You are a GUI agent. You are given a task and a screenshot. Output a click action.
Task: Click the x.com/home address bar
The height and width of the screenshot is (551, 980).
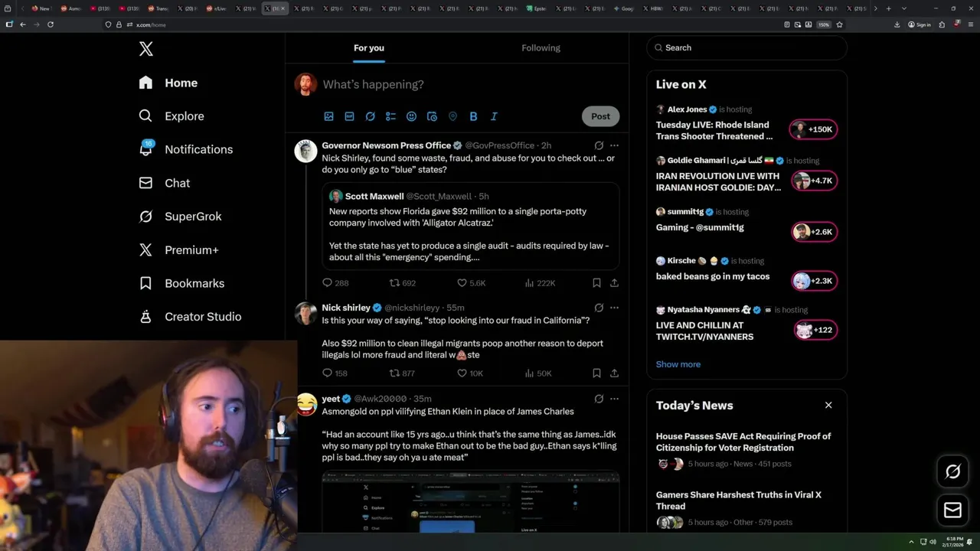(x=452, y=24)
